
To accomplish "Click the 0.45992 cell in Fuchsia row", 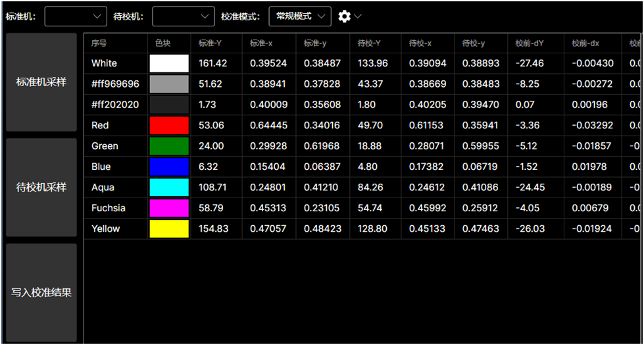I will 428,208.
